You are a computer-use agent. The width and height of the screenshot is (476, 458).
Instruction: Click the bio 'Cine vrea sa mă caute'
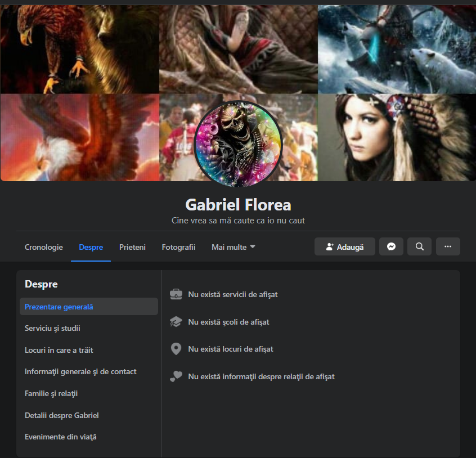click(x=239, y=221)
